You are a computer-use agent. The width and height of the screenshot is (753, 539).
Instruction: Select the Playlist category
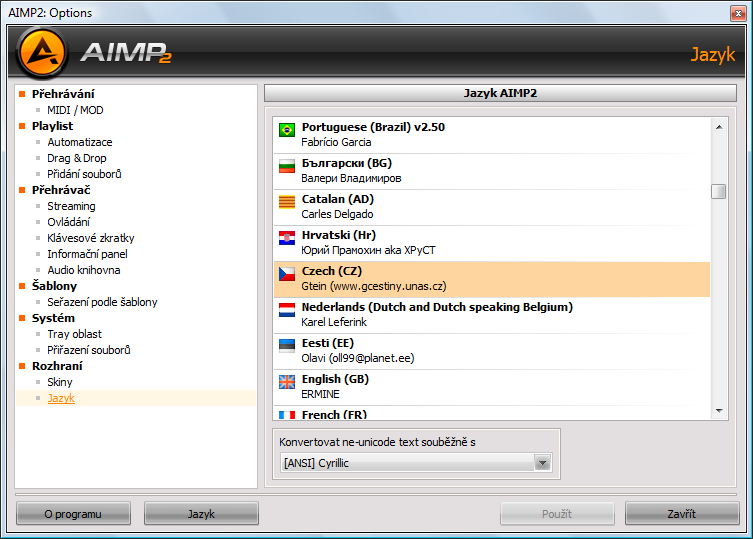coord(52,126)
